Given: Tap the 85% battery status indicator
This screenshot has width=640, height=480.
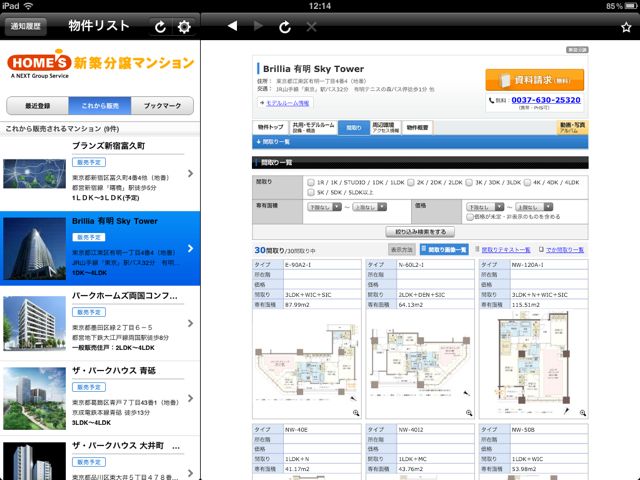Looking at the screenshot, I should tap(621, 6).
